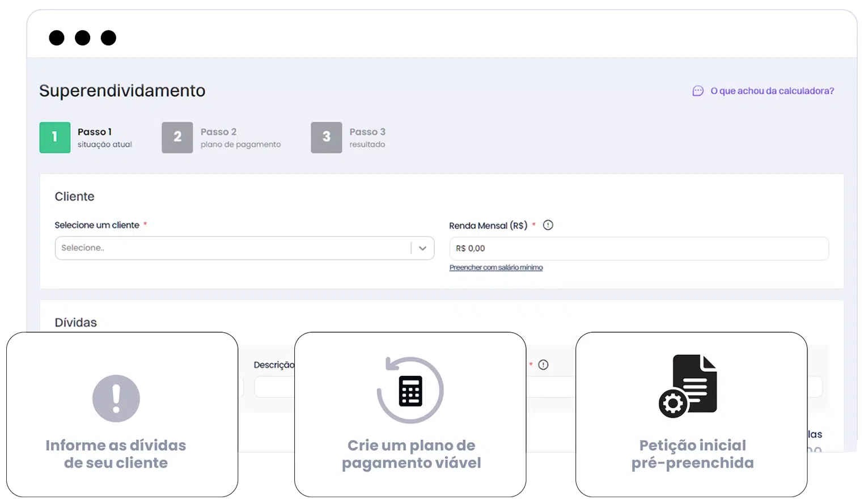Expand client list using the chevron arrow
This screenshot has width=864, height=504.
tap(422, 248)
